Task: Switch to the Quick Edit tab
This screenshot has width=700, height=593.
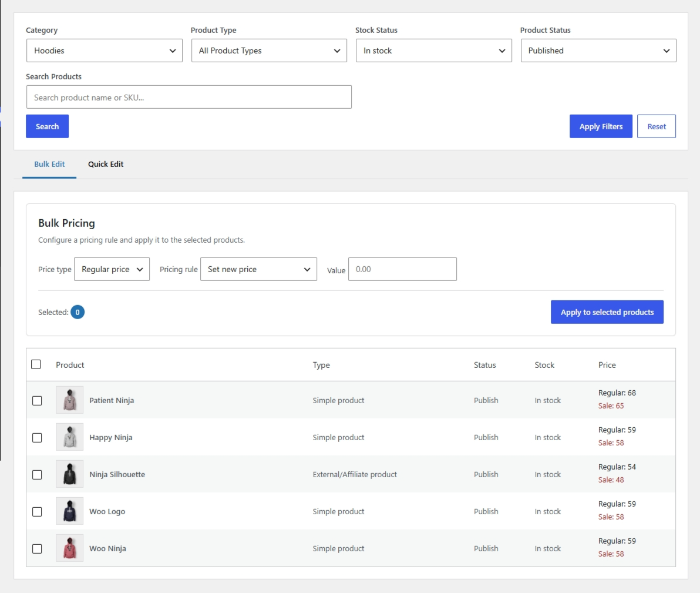Action: [105, 164]
